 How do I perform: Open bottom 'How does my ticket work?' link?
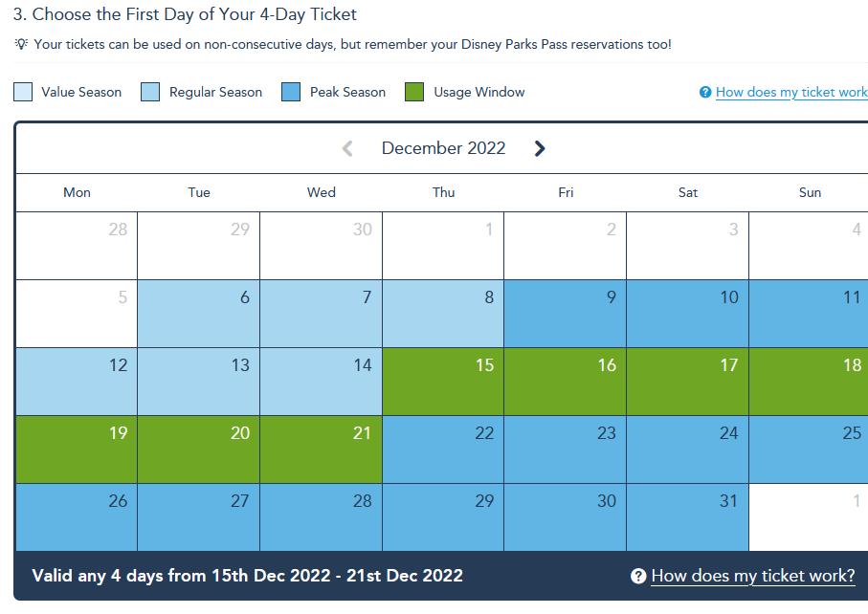click(753, 576)
